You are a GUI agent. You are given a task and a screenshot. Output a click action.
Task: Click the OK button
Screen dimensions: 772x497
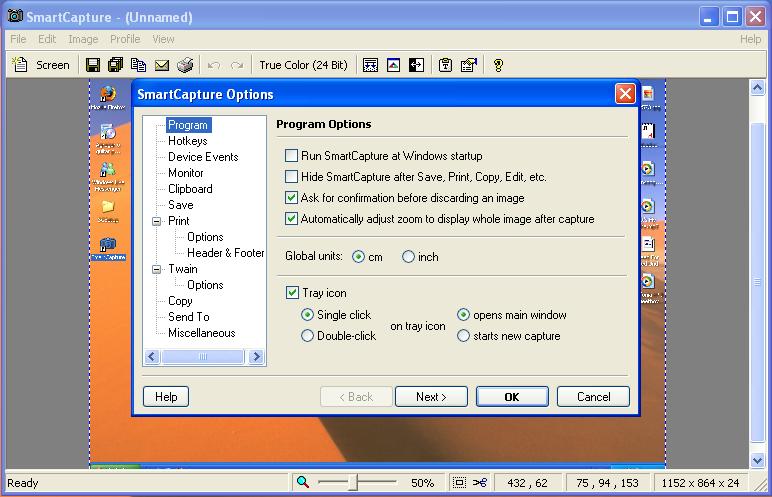click(512, 397)
